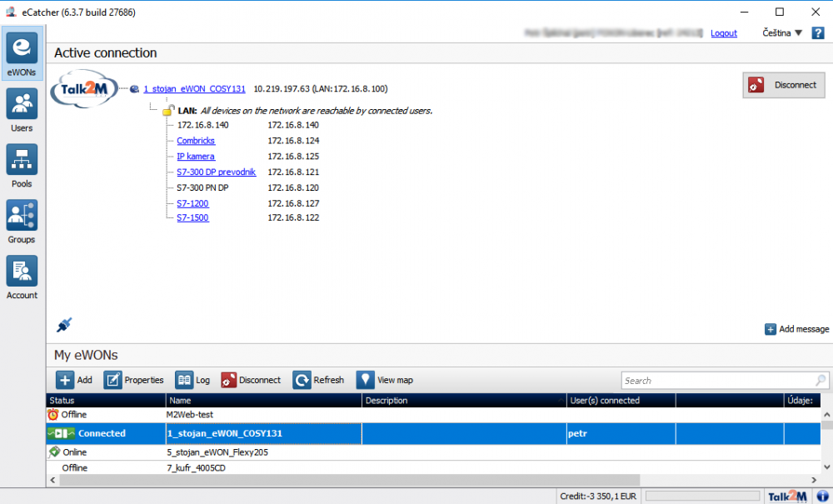The height and width of the screenshot is (504, 833).
Task: Click the Talk2M cloud logo
Action: (84, 88)
